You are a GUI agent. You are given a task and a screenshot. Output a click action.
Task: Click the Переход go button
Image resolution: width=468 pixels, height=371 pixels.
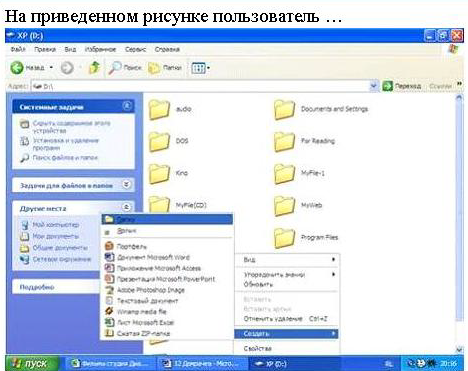[x=402, y=86]
